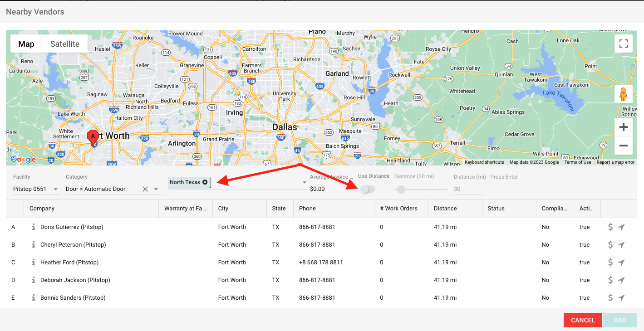
Task: Toggle fullscreen map view
Action: pyautogui.click(x=624, y=44)
